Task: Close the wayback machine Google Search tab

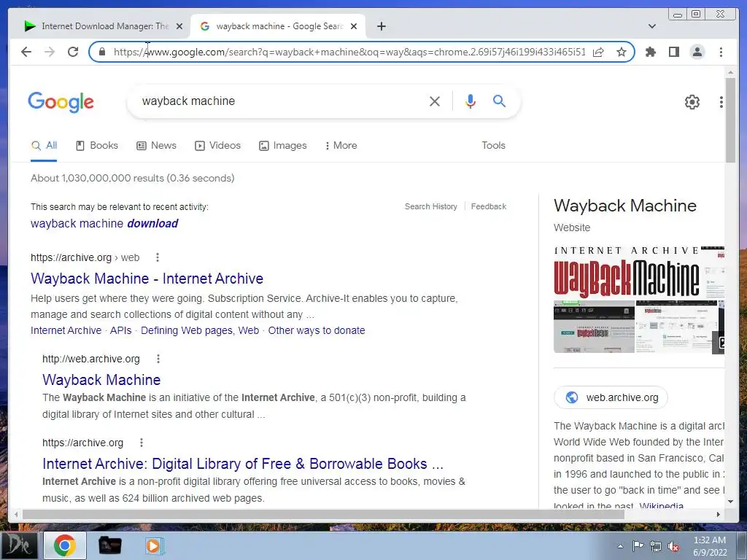Action: (354, 26)
